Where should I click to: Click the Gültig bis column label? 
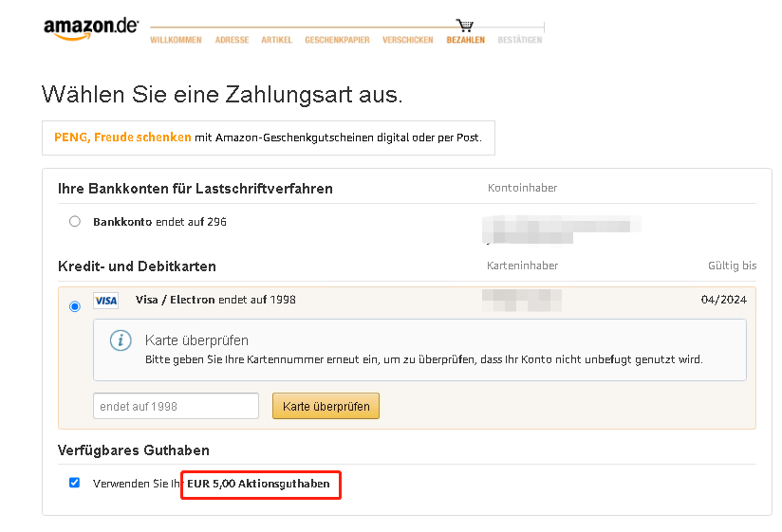[732, 266]
